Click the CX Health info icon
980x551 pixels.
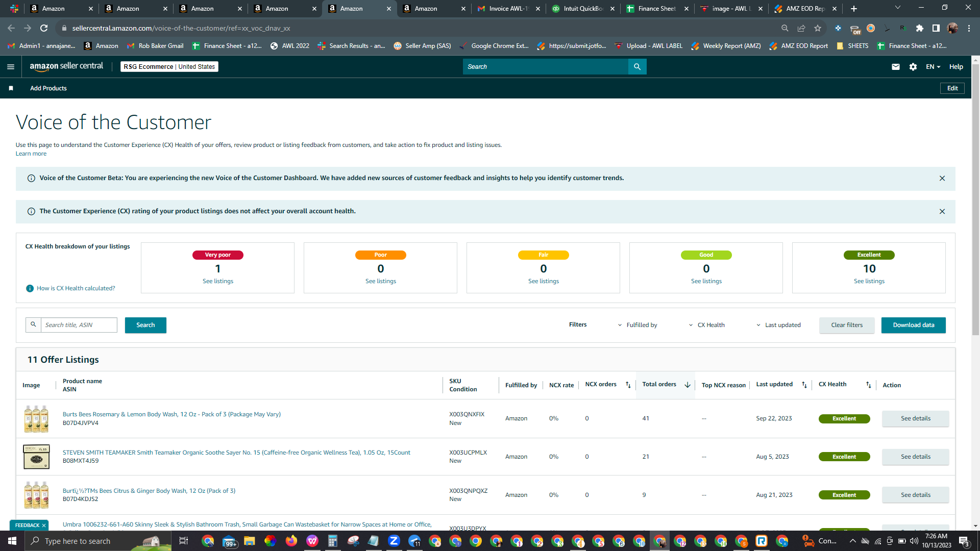pyautogui.click(x=30, y=289)
